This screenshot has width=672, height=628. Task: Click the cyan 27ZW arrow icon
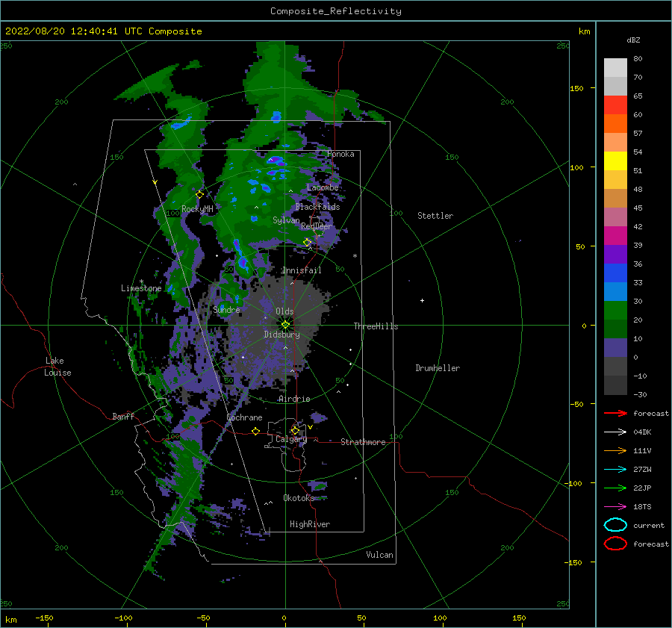point(615,470)
